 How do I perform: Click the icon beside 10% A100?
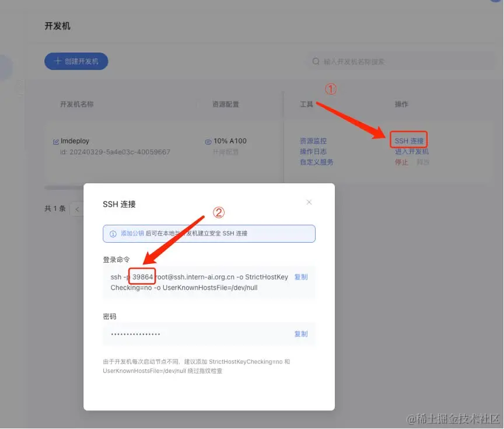coord(208,141)
